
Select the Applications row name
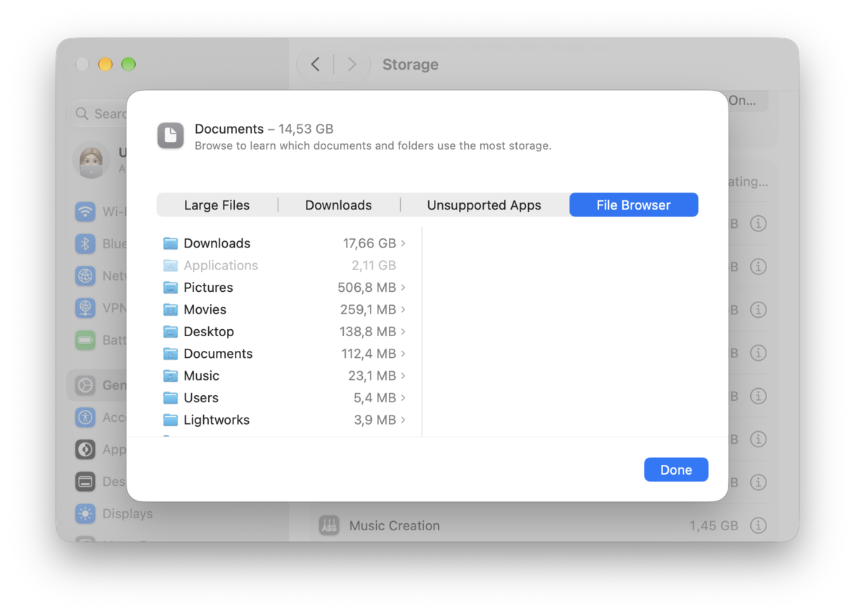(x=221, y=265)
